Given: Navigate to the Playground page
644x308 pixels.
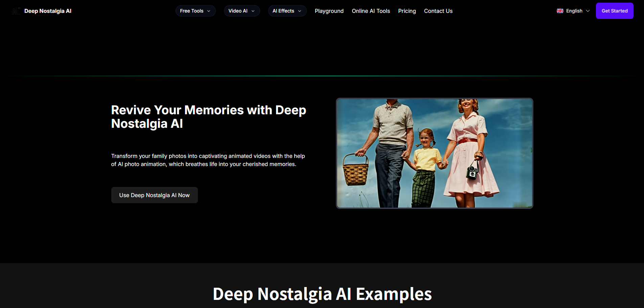Looking at the screenshot, I should tap(329, 11).
